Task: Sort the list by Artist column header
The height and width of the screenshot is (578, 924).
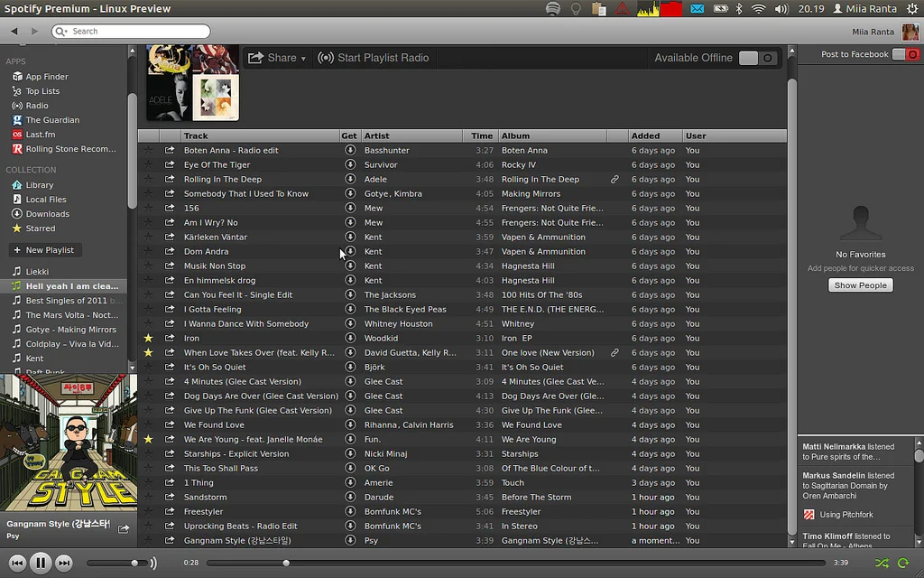Action: 411,135
